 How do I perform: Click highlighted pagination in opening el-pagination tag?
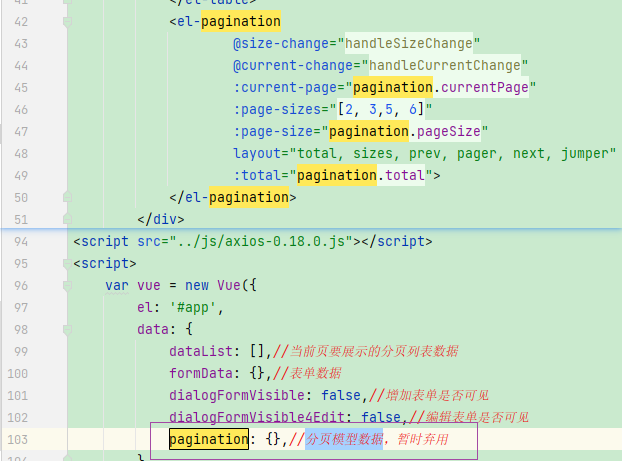click(241, 21)
